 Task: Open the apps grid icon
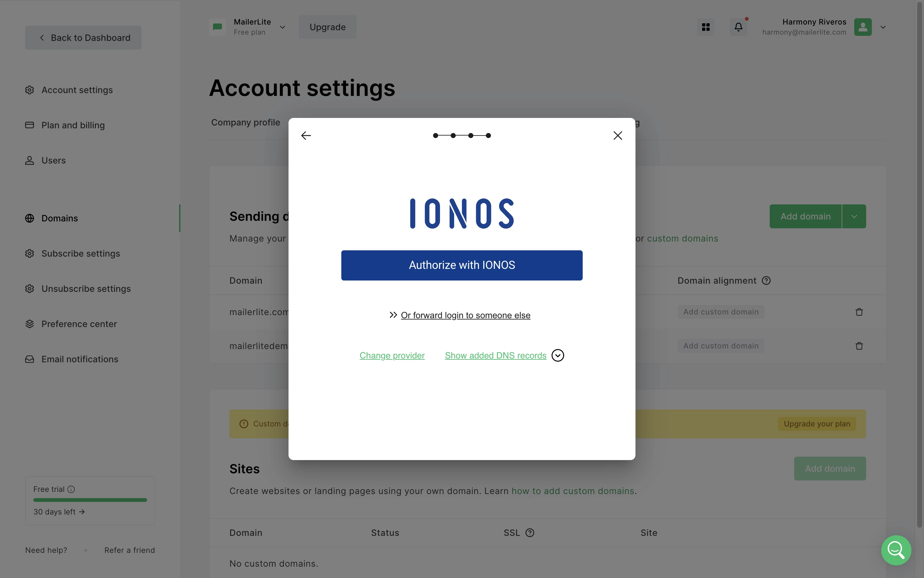click(x=706, y=27)
